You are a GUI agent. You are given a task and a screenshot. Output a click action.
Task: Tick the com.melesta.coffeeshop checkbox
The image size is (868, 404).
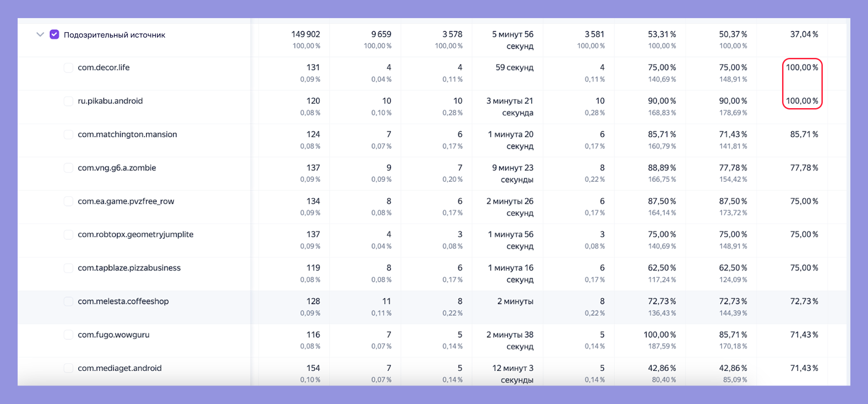click(x=68, y=302)
